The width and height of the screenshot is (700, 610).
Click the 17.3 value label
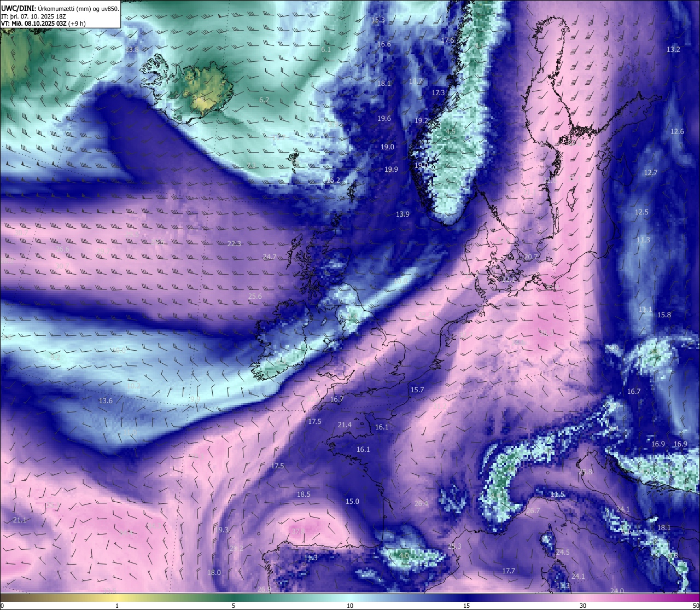(x=438, y=93)
